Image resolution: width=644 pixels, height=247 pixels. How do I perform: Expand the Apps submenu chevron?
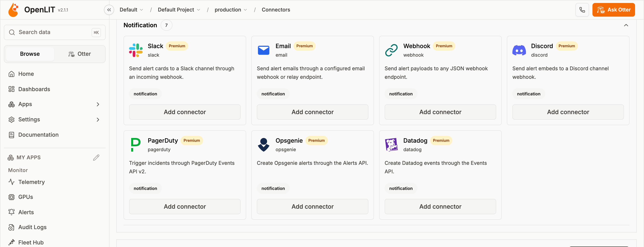tap(98, 104)
